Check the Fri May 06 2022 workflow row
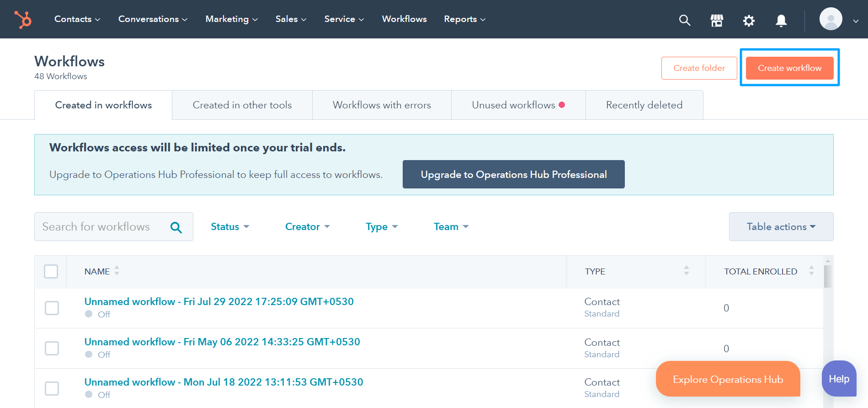 [52, 348]
